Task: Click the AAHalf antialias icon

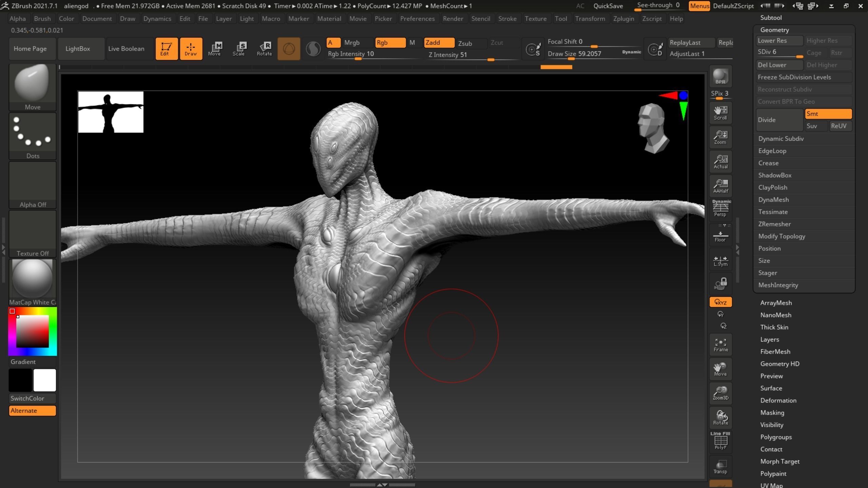Action: tap(721, 186)
